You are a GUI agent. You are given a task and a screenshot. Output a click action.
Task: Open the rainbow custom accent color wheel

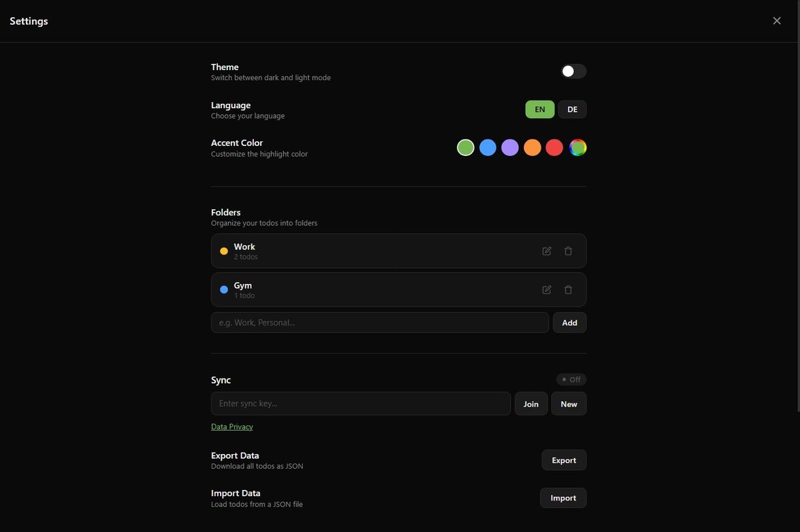coord(577,147)
